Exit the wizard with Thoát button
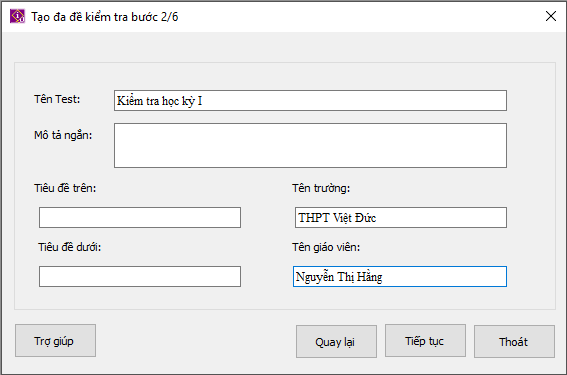567x375 pixels. click(x=514, y=341)
